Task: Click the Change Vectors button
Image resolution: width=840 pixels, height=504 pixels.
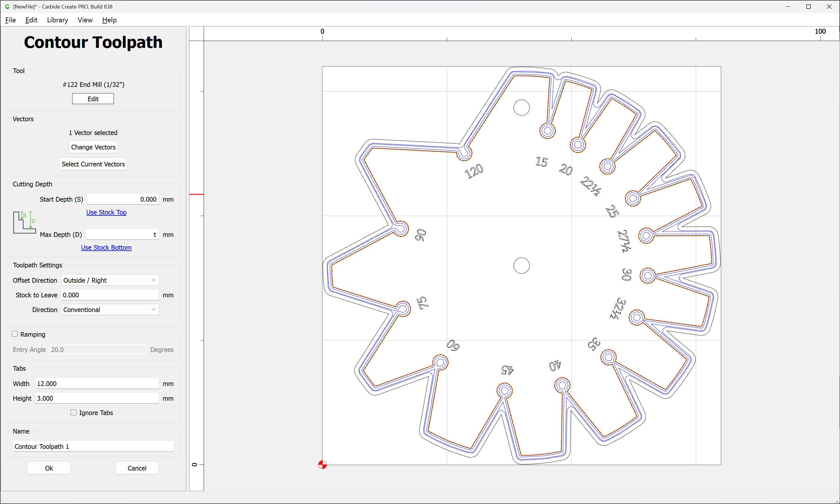Action: 93,147
